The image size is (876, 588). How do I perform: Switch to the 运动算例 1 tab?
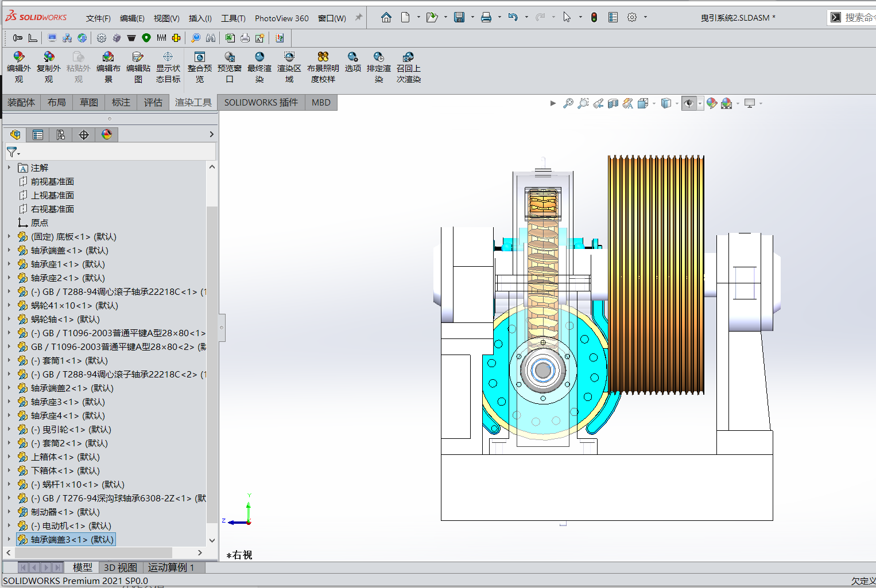(x=171, y=567)
